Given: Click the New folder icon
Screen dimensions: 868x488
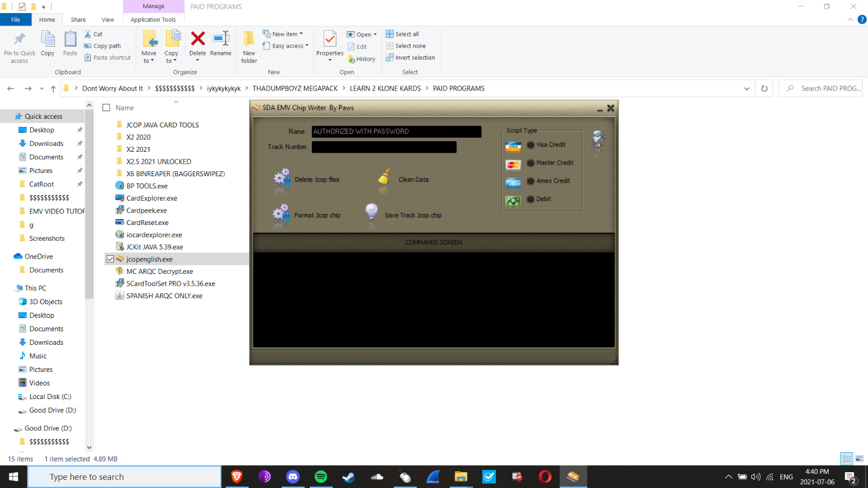Looking at the screenshot, I should (x=249, y=38).
